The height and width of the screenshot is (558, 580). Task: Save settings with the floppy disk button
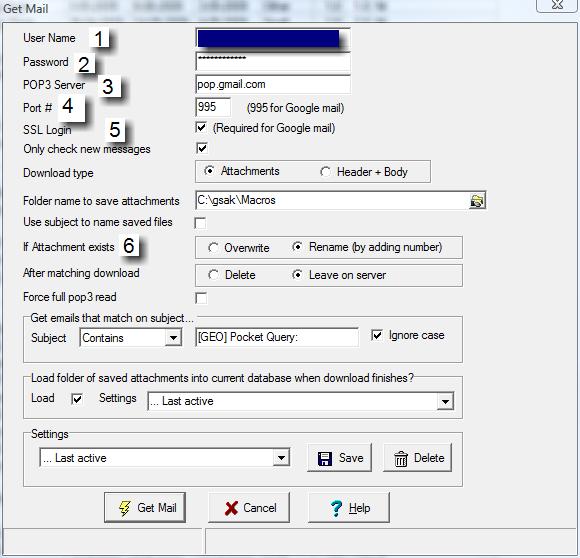coord(339,458)
